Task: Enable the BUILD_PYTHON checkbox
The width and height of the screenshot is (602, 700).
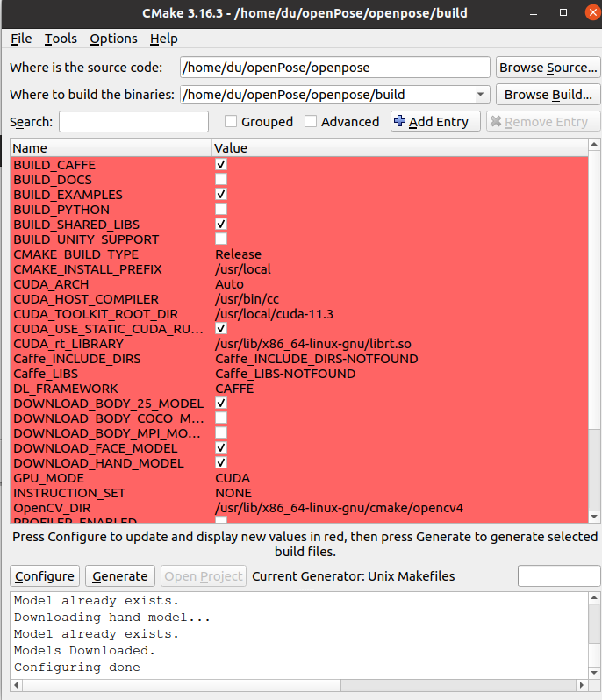Action: coord(221,210)
